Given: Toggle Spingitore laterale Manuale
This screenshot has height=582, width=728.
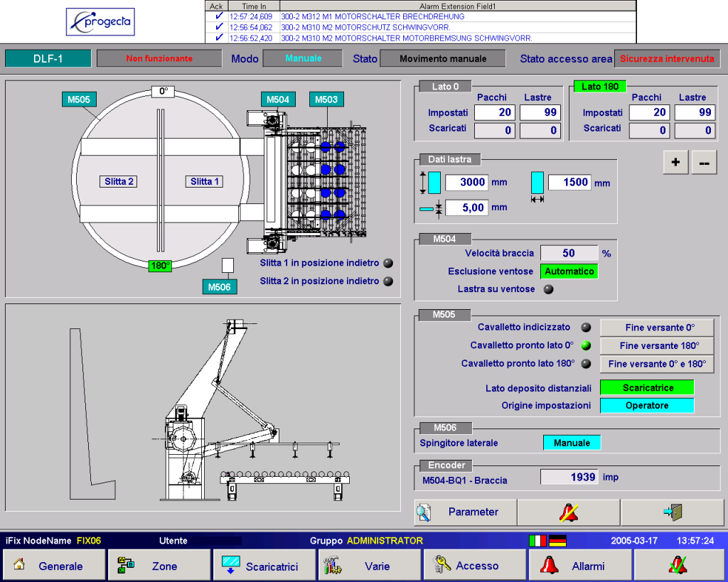Looking at the screenshot, I should (x=572, y=443).
